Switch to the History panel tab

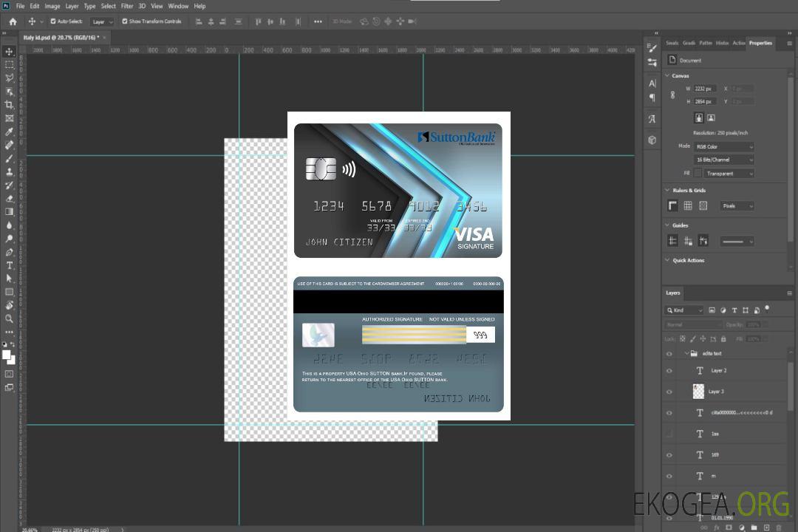pos(722,44)
